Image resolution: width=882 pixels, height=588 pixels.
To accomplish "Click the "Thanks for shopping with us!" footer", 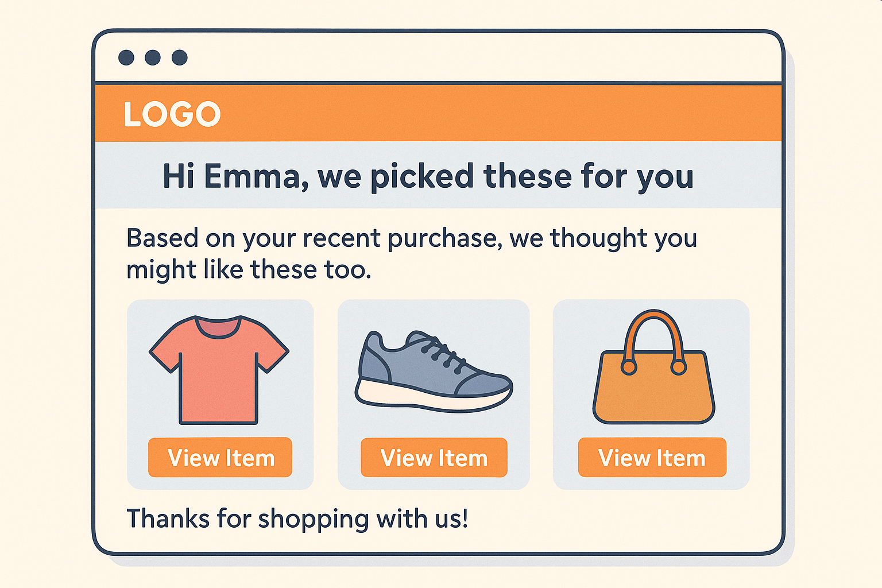I will tap(297, 519).
